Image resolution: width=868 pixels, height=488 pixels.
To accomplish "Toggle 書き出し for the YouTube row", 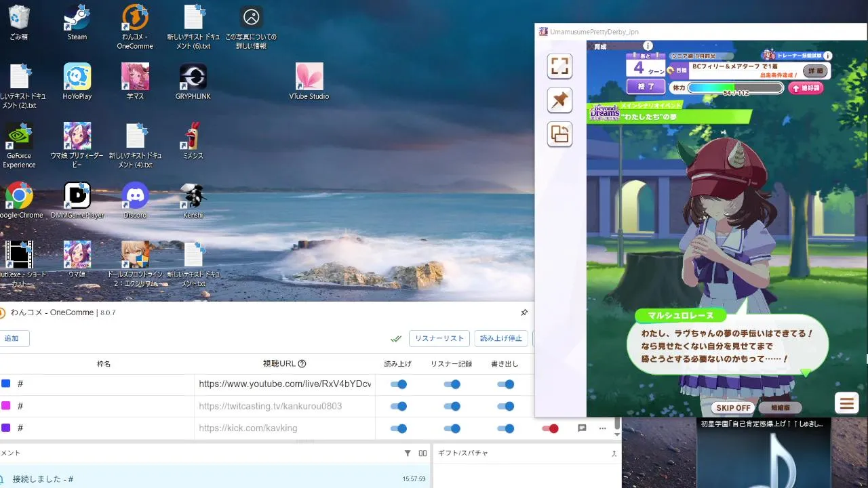I will (x=505, y=384).
